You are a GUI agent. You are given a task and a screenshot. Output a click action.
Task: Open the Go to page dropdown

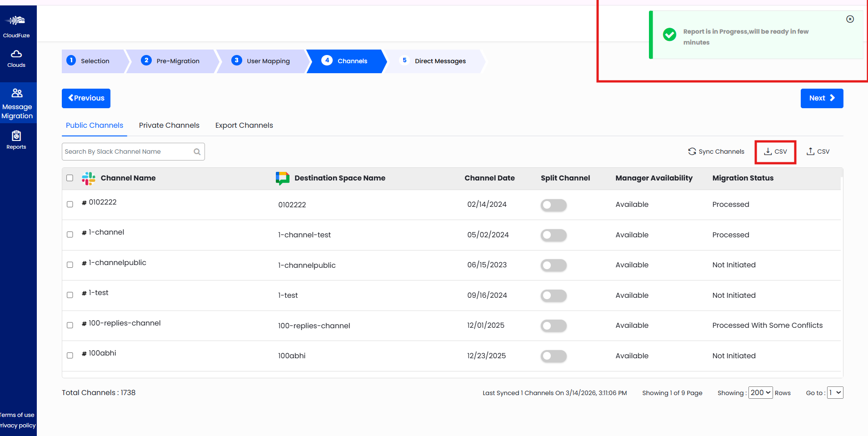(835, 393)
